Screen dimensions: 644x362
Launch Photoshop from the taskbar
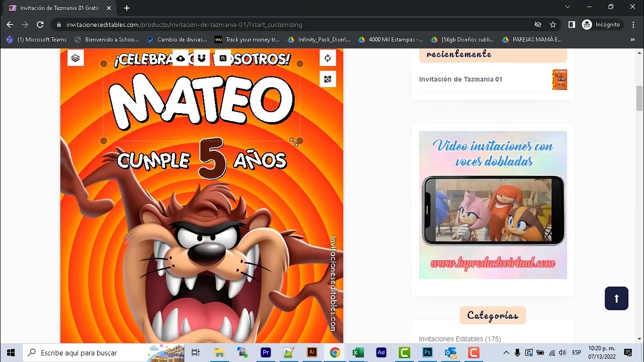(427, 352)
